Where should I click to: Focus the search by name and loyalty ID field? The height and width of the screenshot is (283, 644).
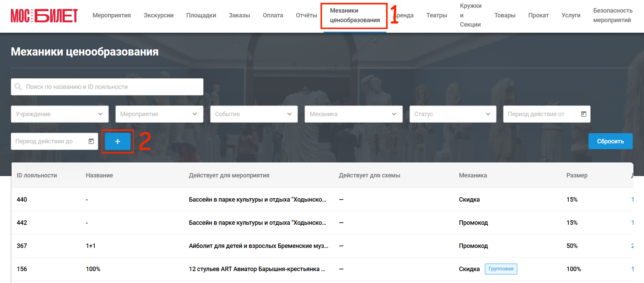click(x=107, y=87)
